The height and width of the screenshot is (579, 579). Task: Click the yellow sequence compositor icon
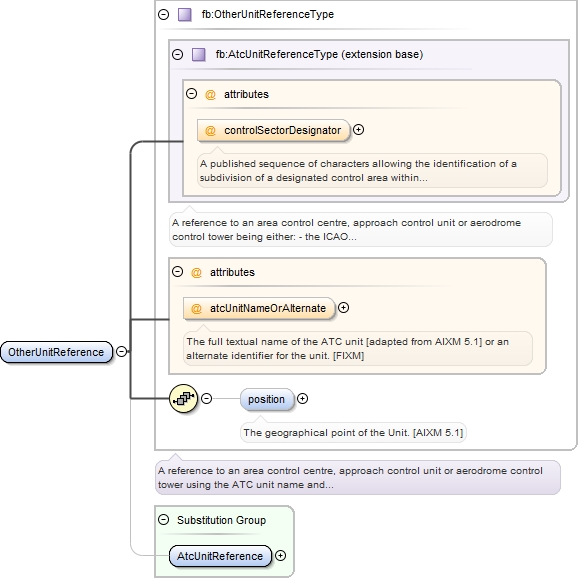(184, 398)
